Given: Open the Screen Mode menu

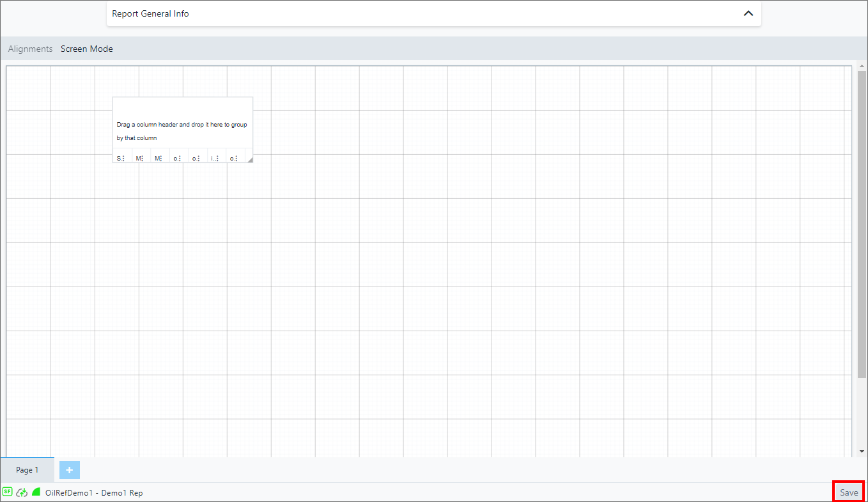Looking at the screenshot, I should pos(87,49).
